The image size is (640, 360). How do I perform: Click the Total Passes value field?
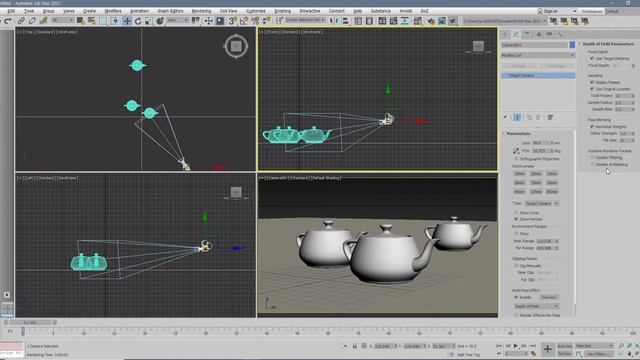pyautogui.click(x=623, y=96)
